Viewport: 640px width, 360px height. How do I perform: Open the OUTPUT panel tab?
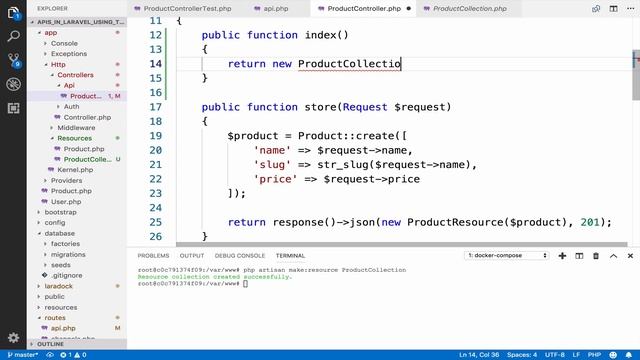point(192,256)
